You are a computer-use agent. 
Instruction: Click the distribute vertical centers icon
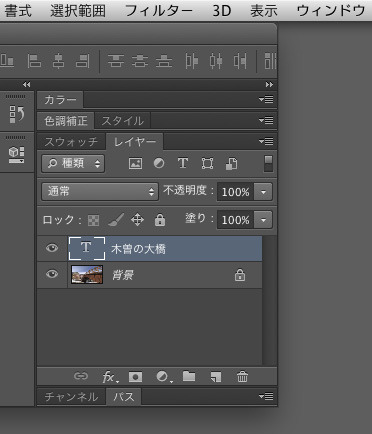pos(140,61)
